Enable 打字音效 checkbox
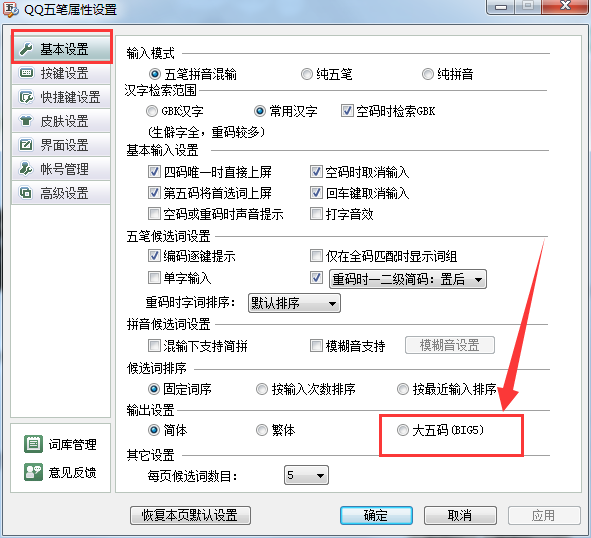The width and height of the screenshot is (591, 538). (x=316, y=214)
